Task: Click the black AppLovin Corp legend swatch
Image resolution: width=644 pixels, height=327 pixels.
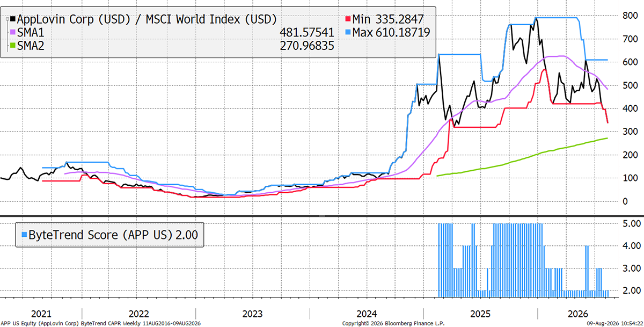Action: pos(13,19)
